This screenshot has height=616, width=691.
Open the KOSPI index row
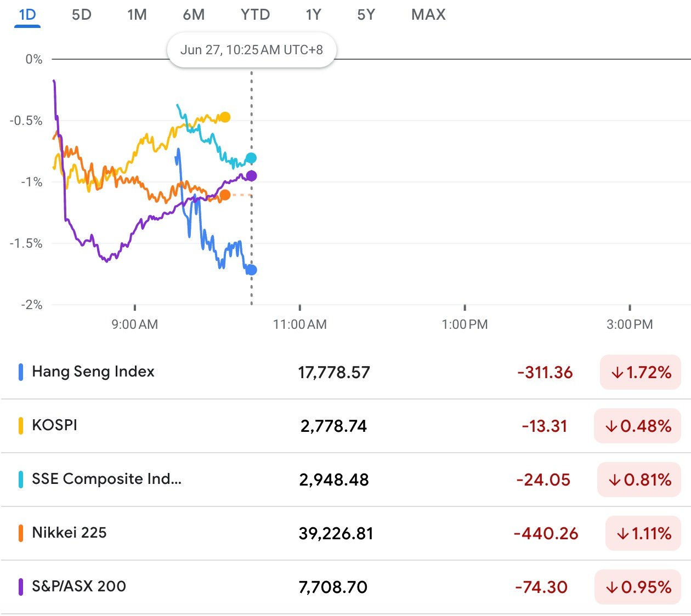coord(54,425)
